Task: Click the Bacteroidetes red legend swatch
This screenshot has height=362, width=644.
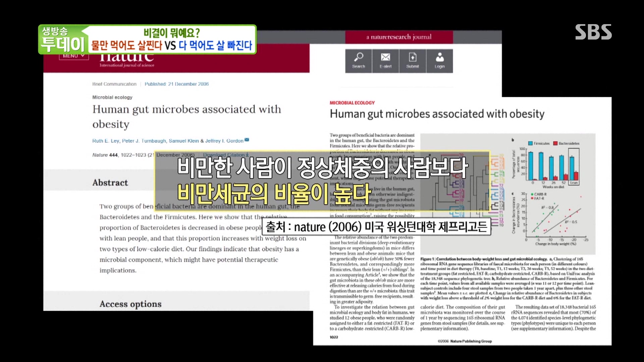Action: tap(556, 143)
